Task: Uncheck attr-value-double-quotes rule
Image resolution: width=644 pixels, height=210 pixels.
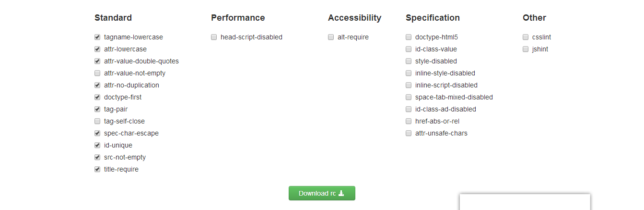Action: 97,61
